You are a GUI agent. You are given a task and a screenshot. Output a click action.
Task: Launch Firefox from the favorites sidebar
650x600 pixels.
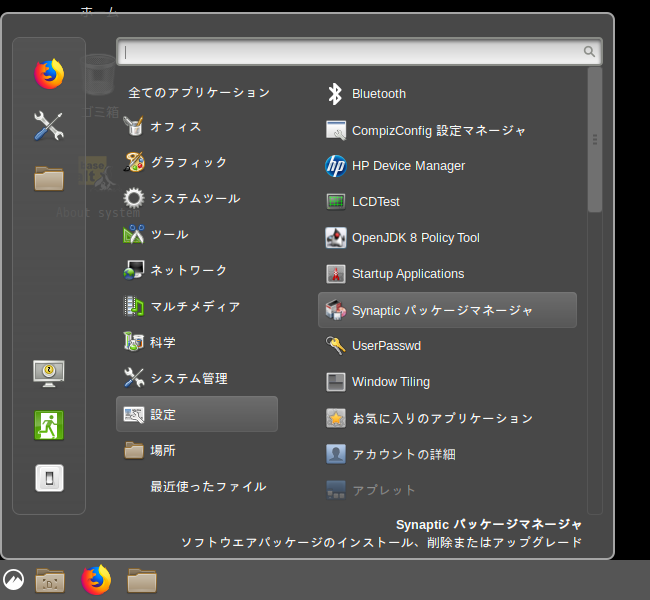(49, 74)
